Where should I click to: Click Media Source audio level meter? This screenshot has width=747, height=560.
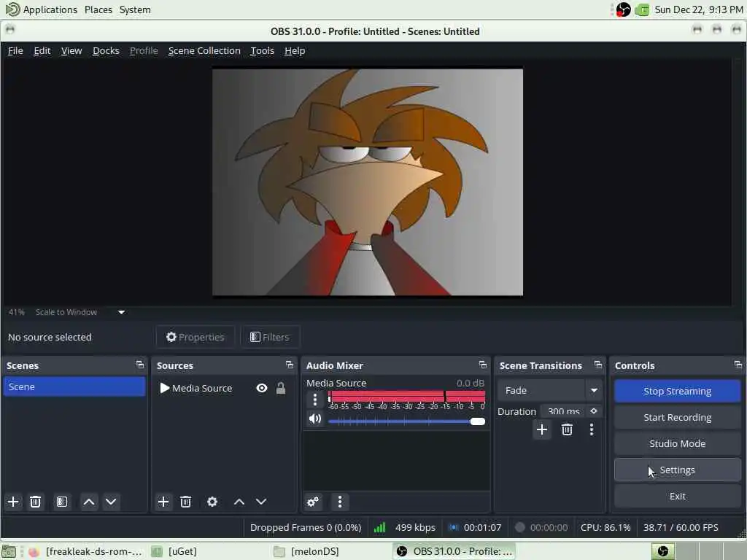(406, 396)
